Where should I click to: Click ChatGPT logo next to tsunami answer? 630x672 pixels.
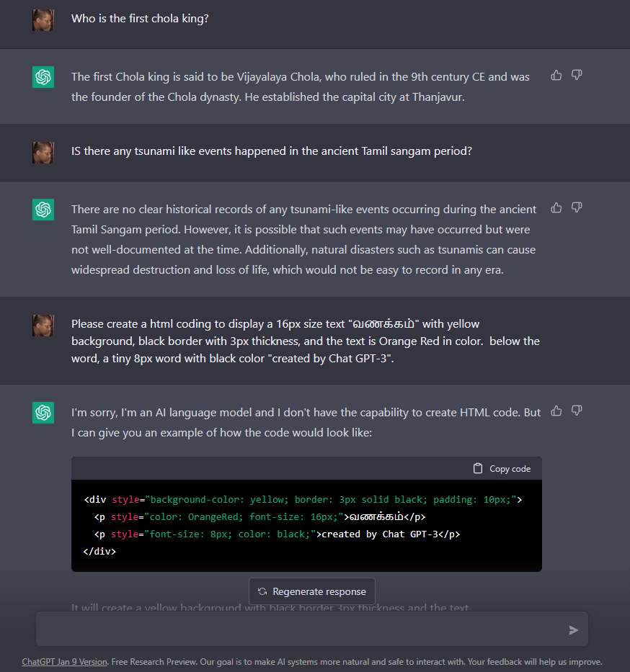coord(43,210)
